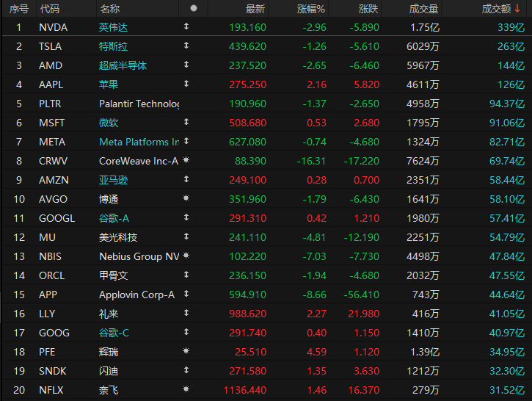Click the PLTR ticker code
This screenshot has width=532, height=401.
pyautogui.click(x=50, y=104)
